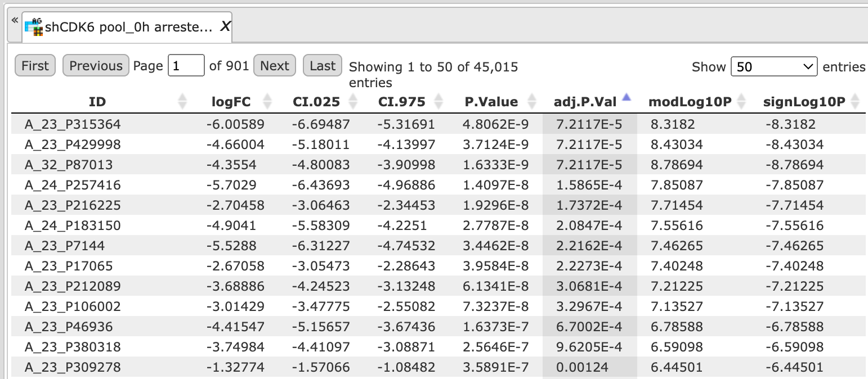Viewport: 868px width, 379px height.
Task: Click CI.025 value -6.43693
Action: [321, 185]
